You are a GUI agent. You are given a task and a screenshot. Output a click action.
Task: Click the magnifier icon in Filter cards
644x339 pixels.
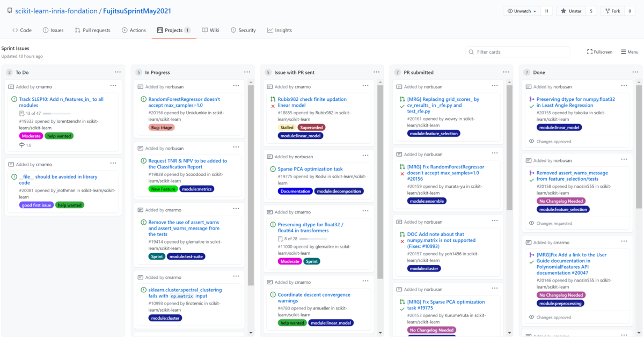coord(471,52)
